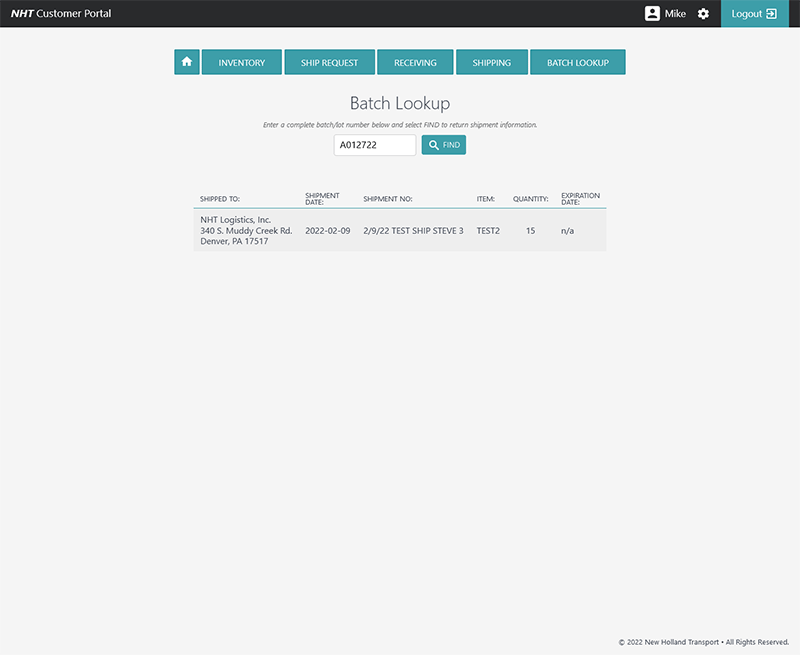Image resolution: width=800 pixels, height=655 pixels.
Task: Click the shipment date 2022-02-09
Action: (x=328, y=231)
